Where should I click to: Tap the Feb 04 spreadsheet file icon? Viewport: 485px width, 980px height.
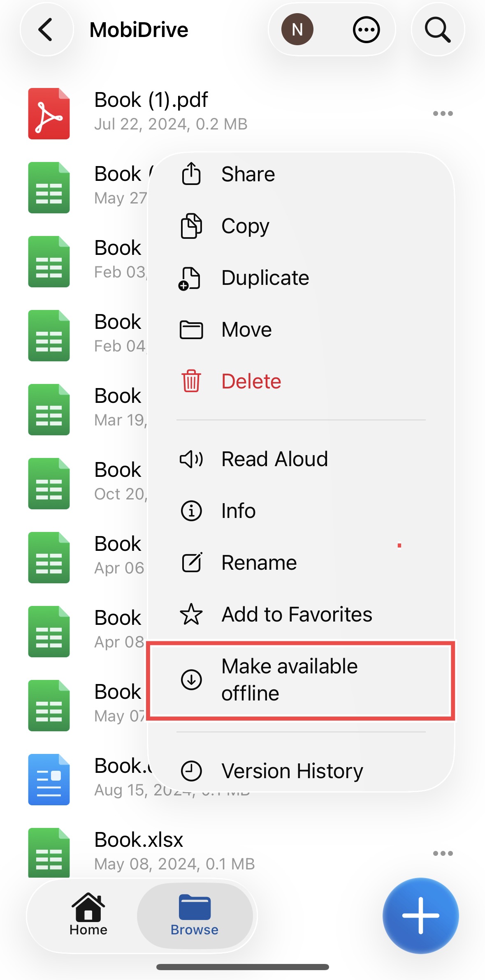49,335
